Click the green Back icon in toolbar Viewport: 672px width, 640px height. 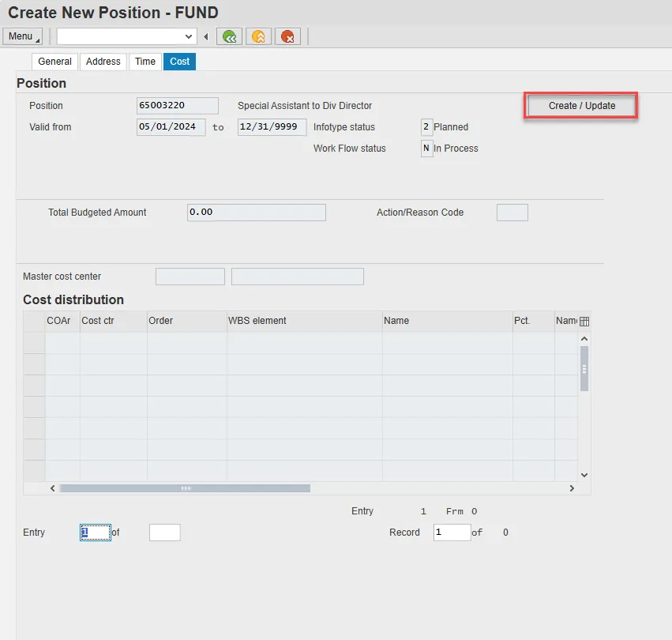(231, 36)
